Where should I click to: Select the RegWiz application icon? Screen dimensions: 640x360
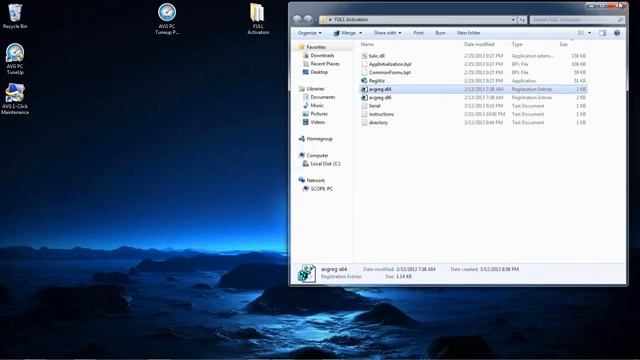(364, 81)
